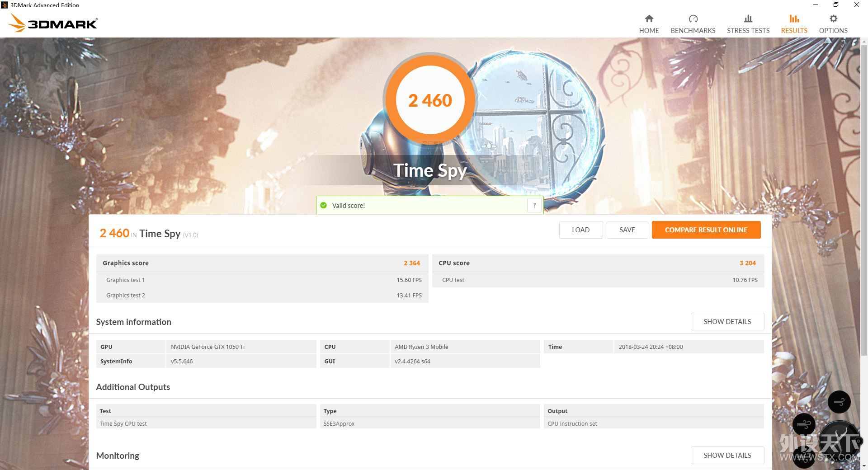Click the Home house icon
Screen dimensions: 868x470
pos(649,19)
